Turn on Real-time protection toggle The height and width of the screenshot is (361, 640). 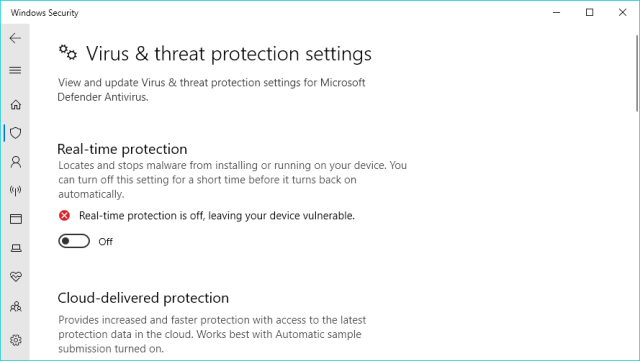(x=74, y=241)
